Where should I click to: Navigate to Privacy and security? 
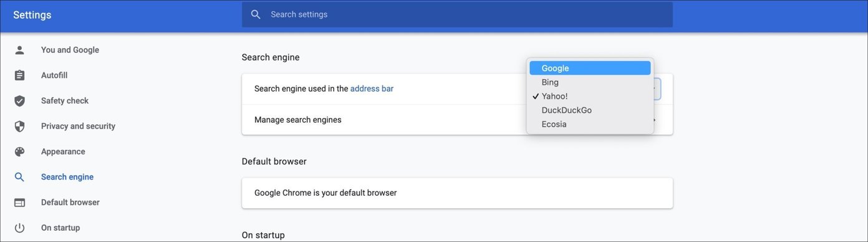[78, 126]
